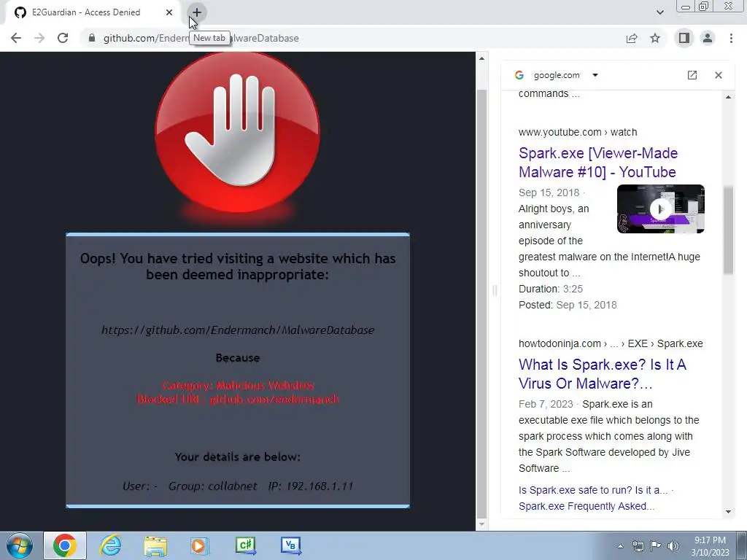Bookmark this page with star icon
Image resolution: width=747 pixels, height=560 pixels.
coord(655,38)
